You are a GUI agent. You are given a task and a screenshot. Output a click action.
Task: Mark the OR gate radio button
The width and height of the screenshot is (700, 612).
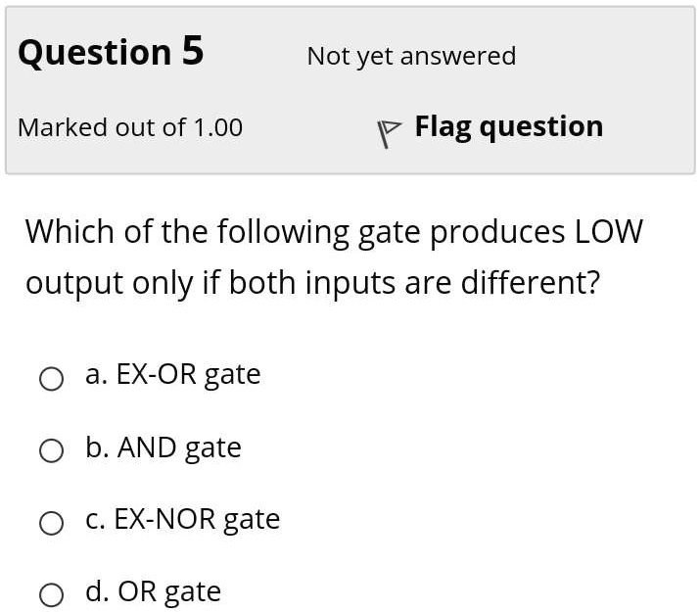point(51,595)
